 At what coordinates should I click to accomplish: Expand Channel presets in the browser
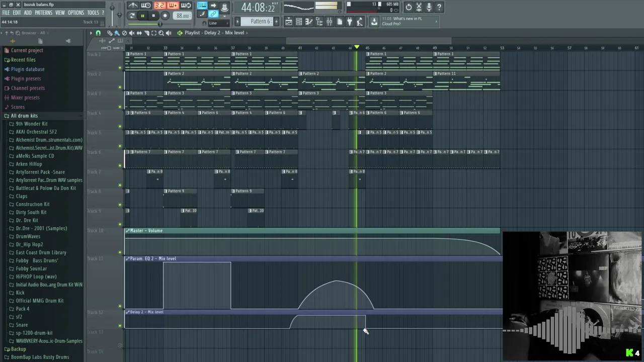point(28,88)
